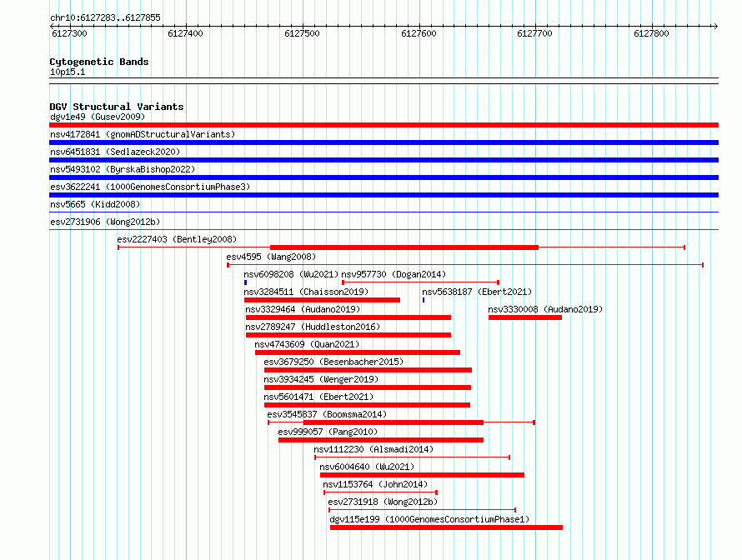Click the red nsv3284511 variant bar

point(323,300)
